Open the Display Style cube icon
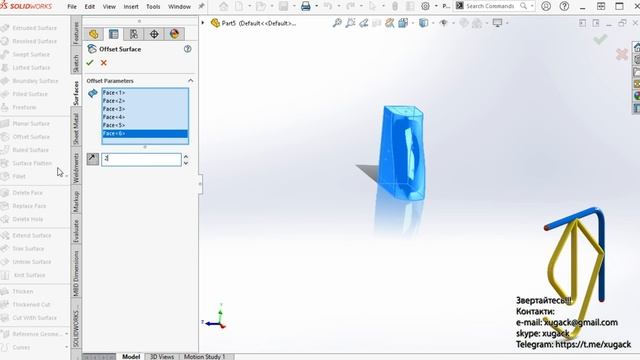640x360 pixels. (424, 23)
